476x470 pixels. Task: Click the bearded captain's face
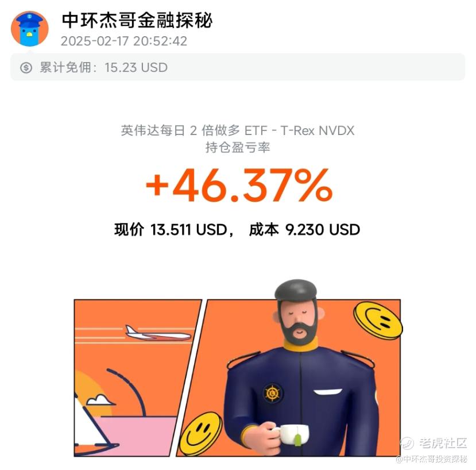tap(299, 321)
